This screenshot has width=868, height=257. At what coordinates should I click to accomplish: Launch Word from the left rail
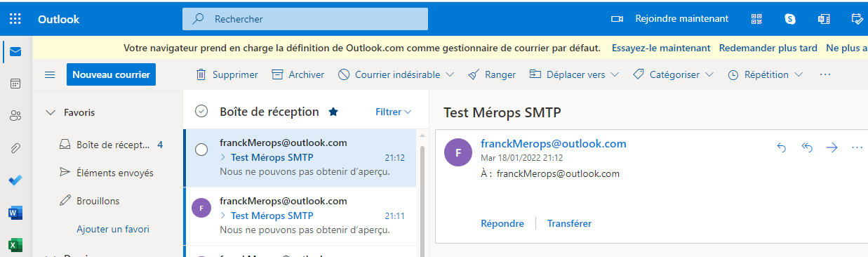(15, 213)
